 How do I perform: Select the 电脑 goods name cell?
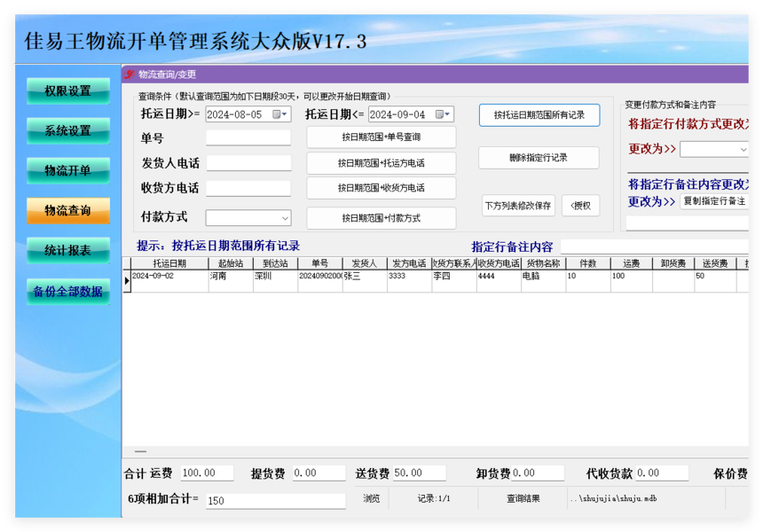[x=544, y=280]
